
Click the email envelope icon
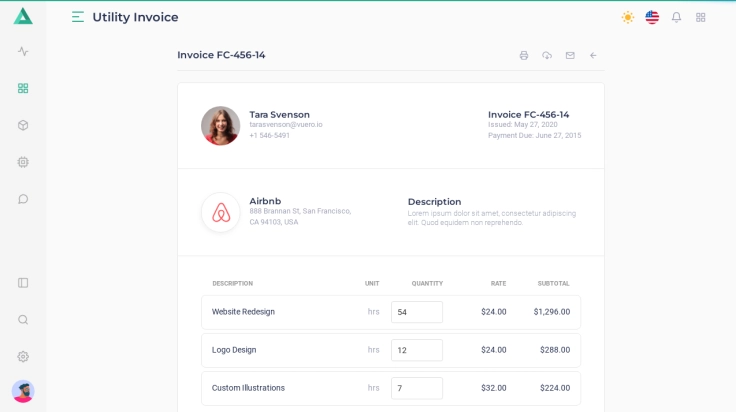point(570,56)
